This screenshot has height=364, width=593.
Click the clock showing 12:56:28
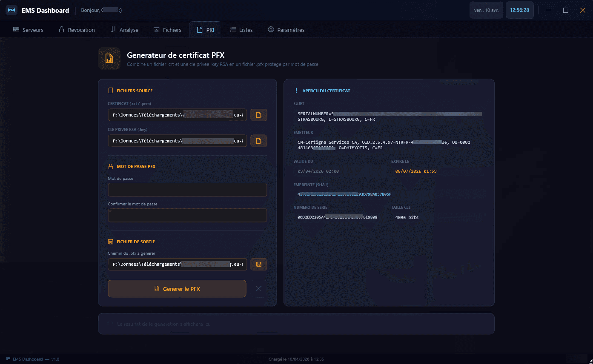(519, 10)
